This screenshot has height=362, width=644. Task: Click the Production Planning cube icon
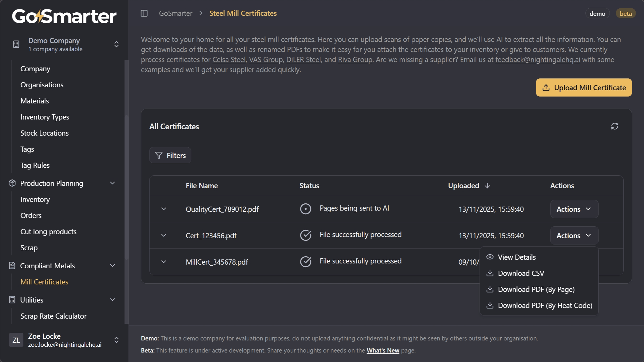[x=12, y=183]
